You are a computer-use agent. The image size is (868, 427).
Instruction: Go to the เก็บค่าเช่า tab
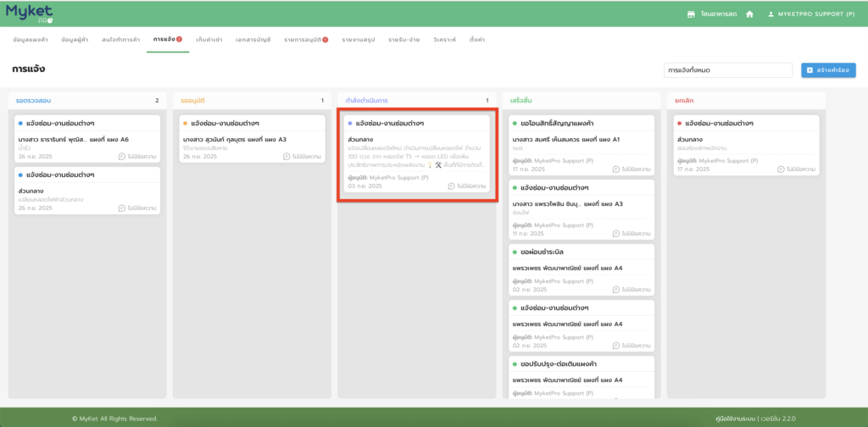(209, 40)
